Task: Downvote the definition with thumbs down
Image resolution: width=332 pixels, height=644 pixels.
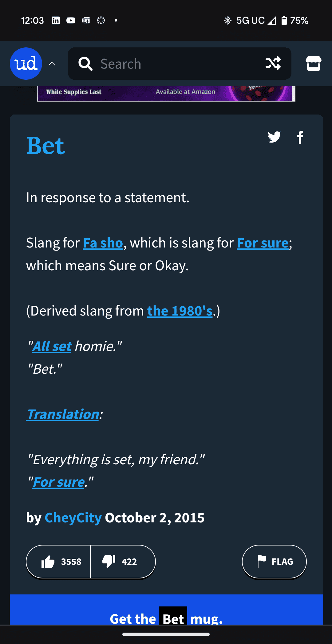Action: tap(122, 561)
